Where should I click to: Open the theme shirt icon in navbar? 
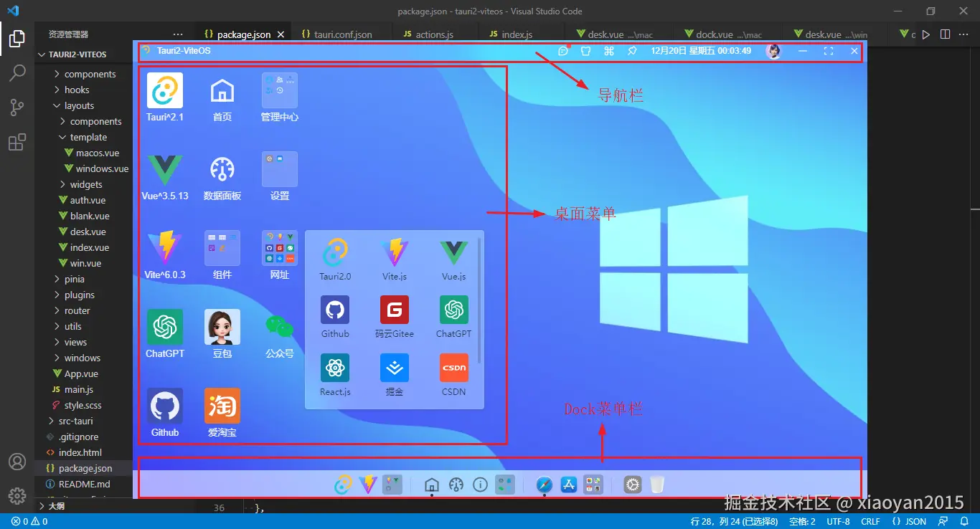pyautogui.click(x=586, y=51)
